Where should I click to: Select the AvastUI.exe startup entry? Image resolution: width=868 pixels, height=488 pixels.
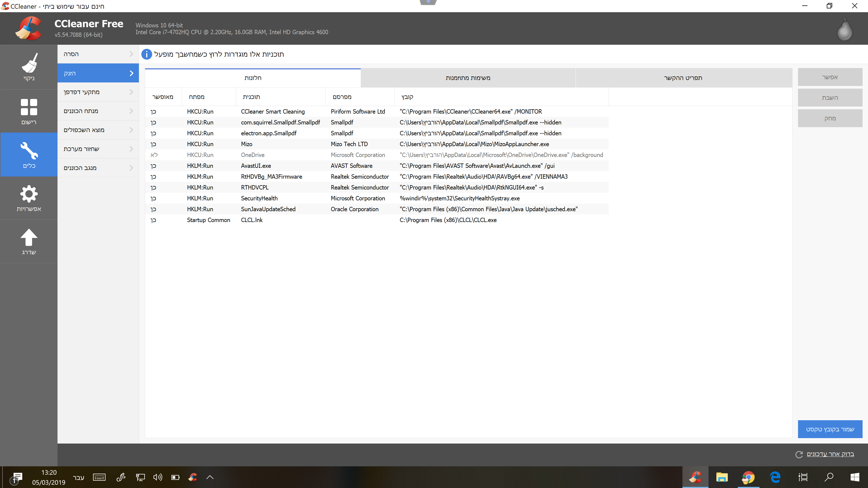[377, 166]
